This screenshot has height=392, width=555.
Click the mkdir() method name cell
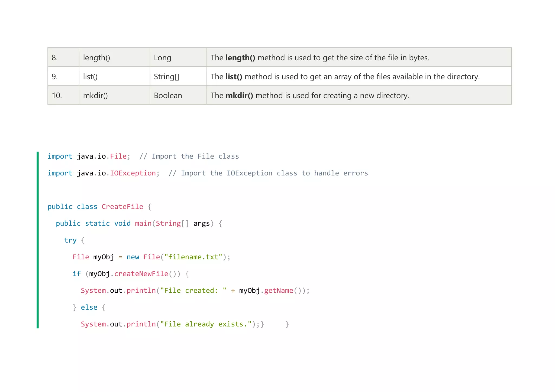point(95,96)
